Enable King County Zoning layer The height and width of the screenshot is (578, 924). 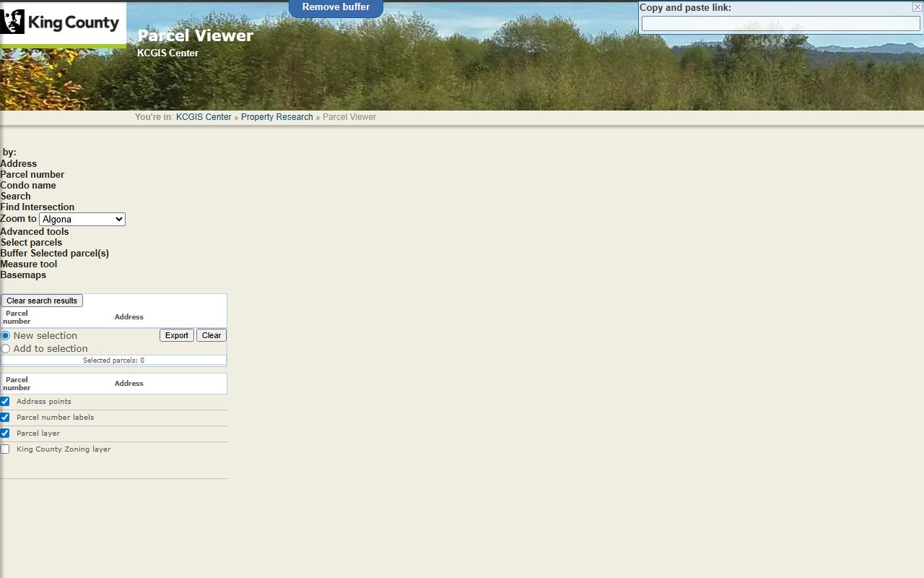pos(5,449)
